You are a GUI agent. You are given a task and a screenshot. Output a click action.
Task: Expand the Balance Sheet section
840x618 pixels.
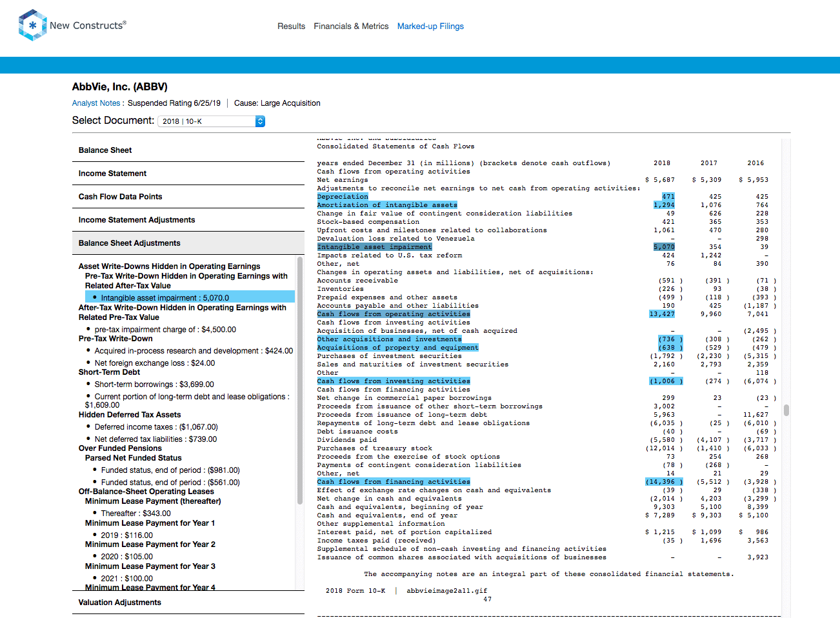point(188,150)
